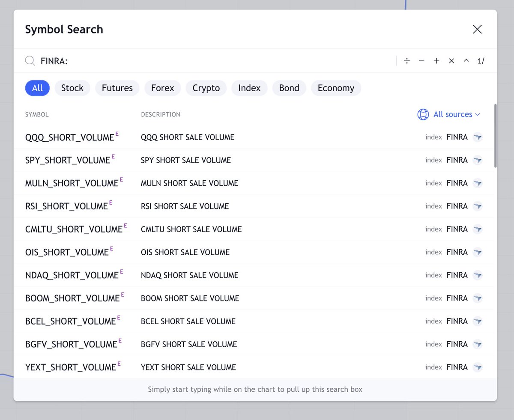Click FINRA logo icon in QQQ row
Image resolution: width=514 pixels, height=420 pixels.
tap(478, 137)
